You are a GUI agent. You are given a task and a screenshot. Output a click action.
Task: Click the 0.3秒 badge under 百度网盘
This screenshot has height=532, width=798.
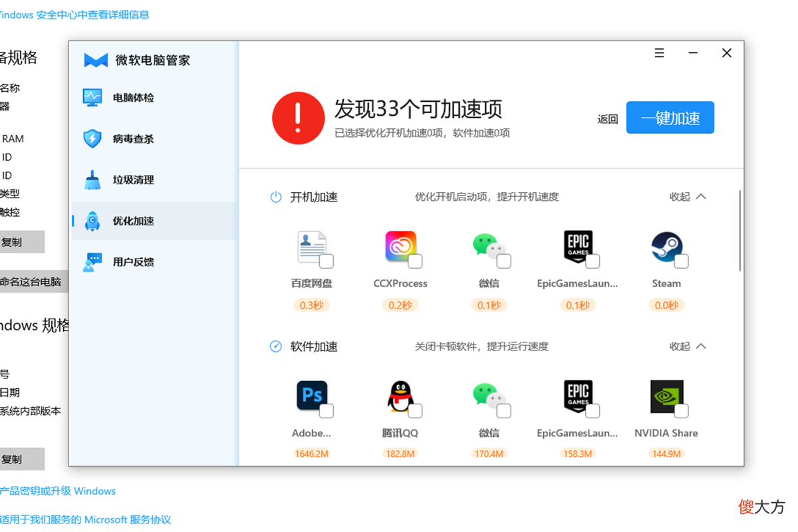(311, 305)
